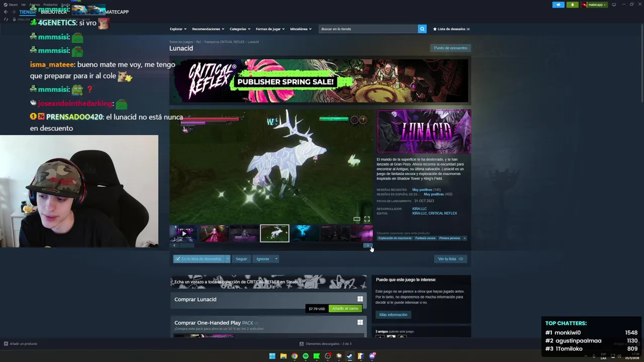Click the matecapp profile avatar
The height and width of the screenshot is (362, 644).
(585, 5)
